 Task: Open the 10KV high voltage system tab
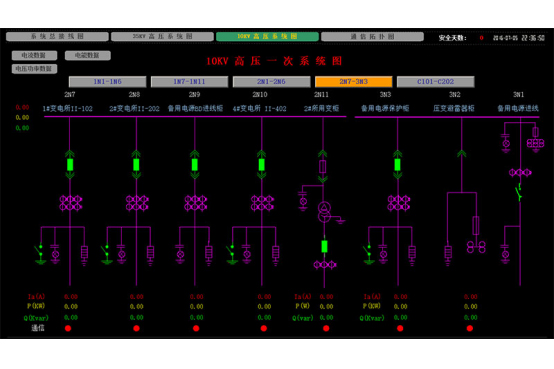pos(267,36)
